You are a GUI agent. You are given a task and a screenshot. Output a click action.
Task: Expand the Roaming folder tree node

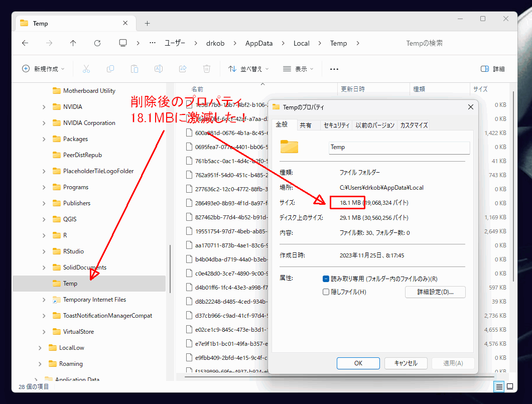coord(40,364)
